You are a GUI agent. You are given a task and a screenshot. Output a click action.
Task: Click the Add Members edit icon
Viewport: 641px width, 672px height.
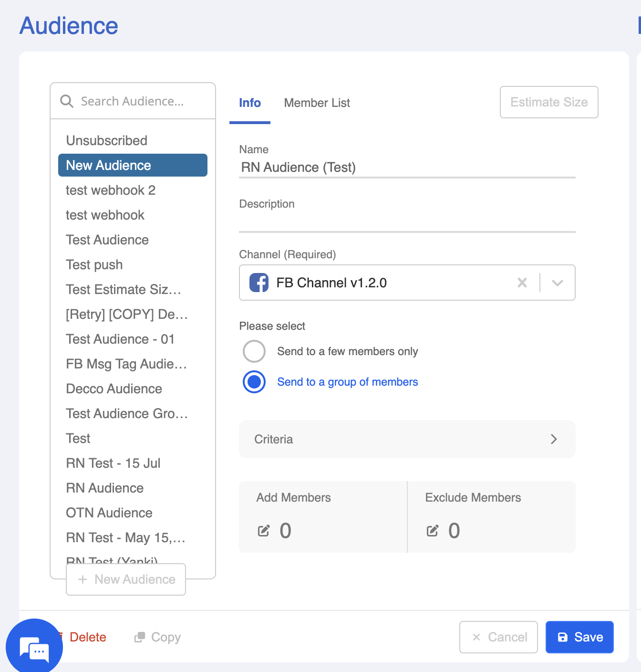[264, 531]
